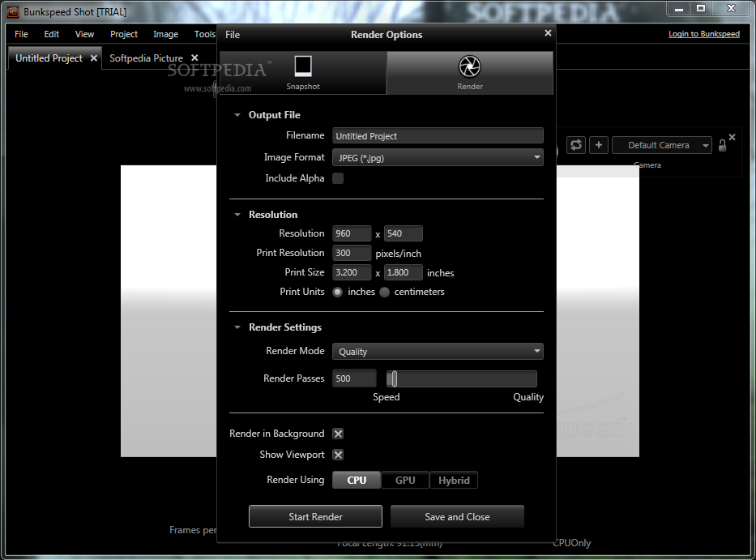Open the Image Format dropdown

click(x=438, y=158)
